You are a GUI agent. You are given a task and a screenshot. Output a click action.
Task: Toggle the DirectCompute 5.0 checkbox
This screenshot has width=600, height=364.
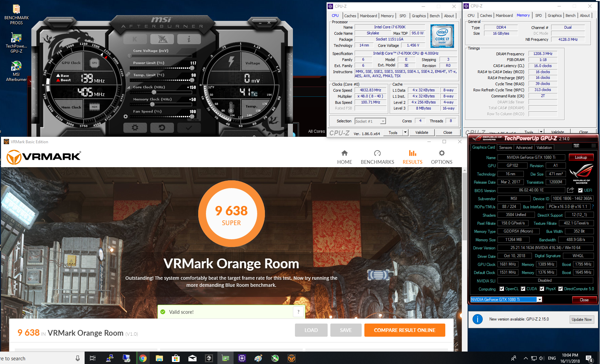[561, 289]
